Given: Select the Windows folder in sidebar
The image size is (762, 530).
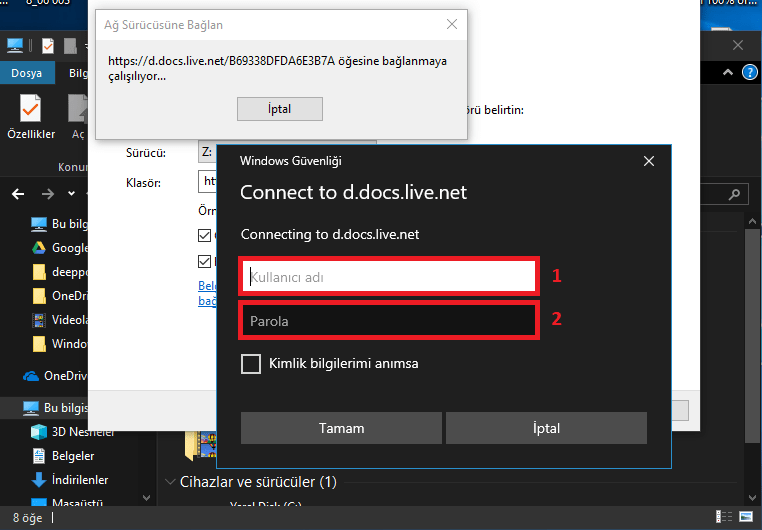Looking at the screenshot, I should click(x=58, y=343).
